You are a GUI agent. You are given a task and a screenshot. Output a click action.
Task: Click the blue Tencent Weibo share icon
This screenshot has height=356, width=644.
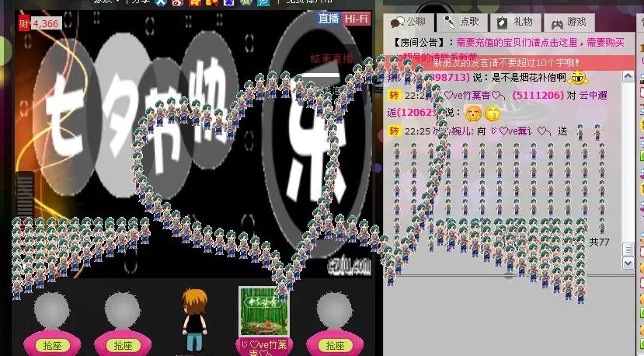click(x=263, y=2)
